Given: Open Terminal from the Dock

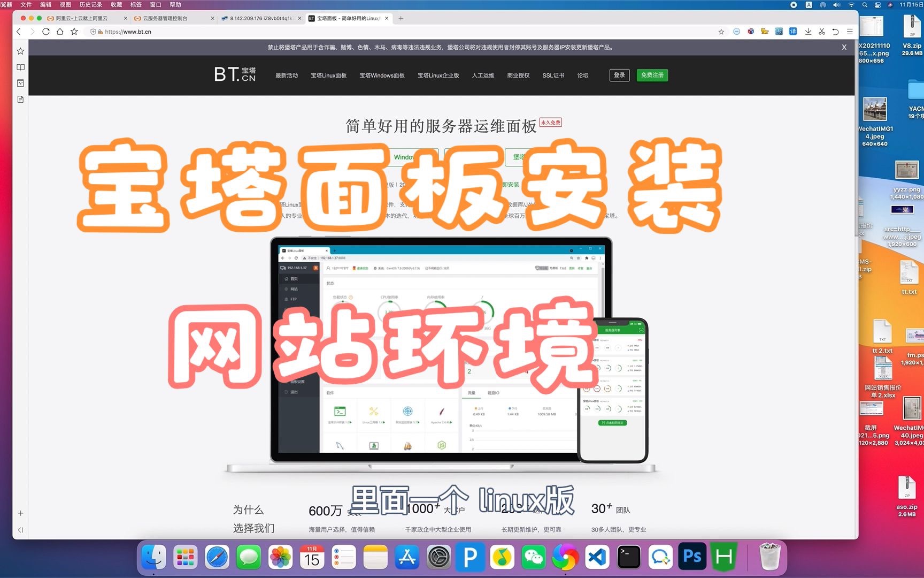Looking at the screenshot, I should click(x=629, y=557).
